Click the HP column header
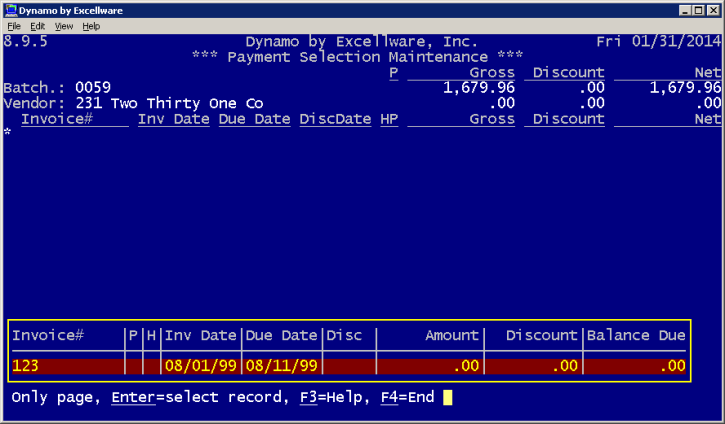This screenshot has height=424, width=725. click(389, 119)
